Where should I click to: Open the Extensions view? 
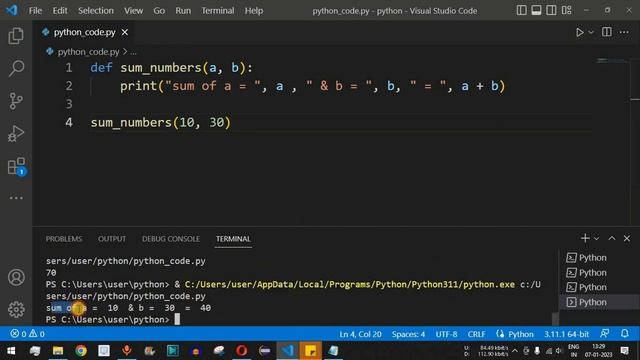[x=16, y=166]
